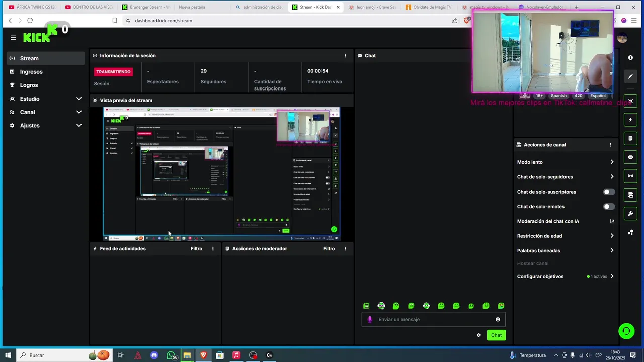The width and height of the screenshot is (644, 362).
Task: Click Hostear canal option
Action: pyautogui.click(x=533, y=263)
